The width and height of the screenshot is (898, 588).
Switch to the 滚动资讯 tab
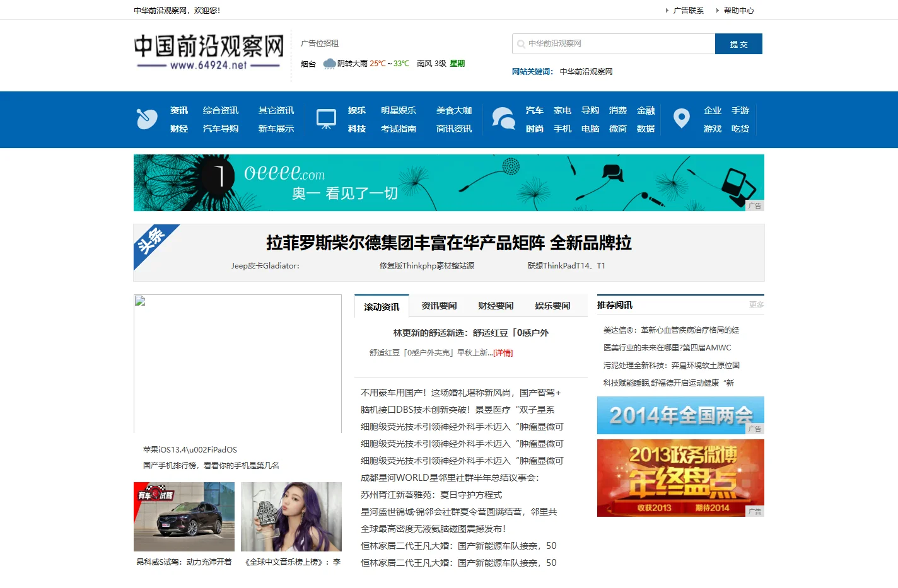(x=382, y=306)
